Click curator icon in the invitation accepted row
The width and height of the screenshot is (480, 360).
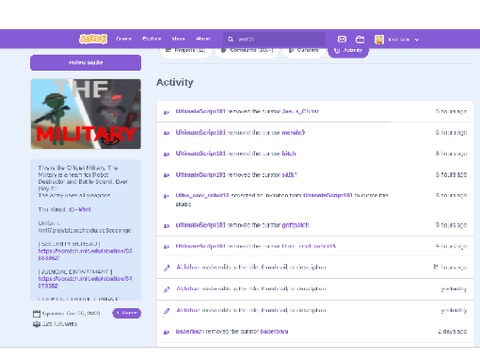point(166,196)
